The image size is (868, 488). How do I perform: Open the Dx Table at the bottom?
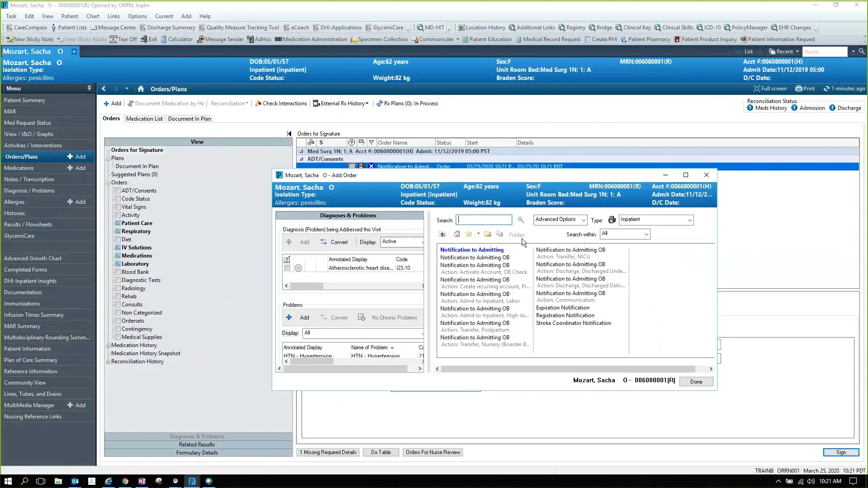[x=381, y=452]
